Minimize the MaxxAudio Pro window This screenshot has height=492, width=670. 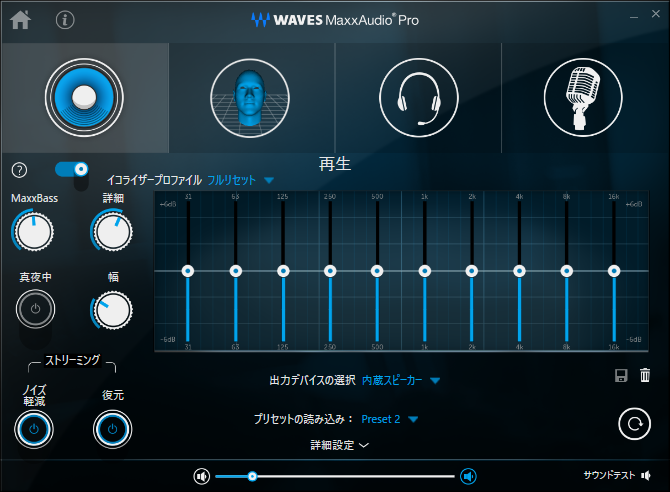[x=634, y=17]
